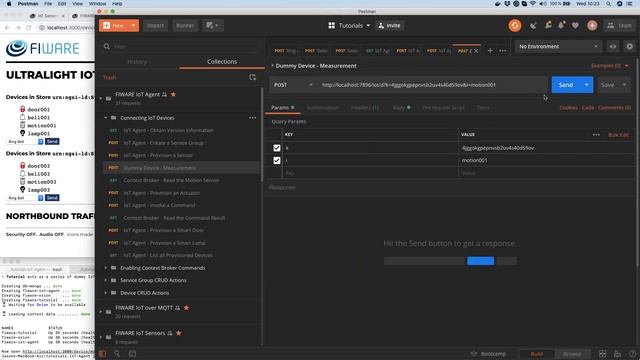
Task: Click the Import button
Action: tap(155, 25)
